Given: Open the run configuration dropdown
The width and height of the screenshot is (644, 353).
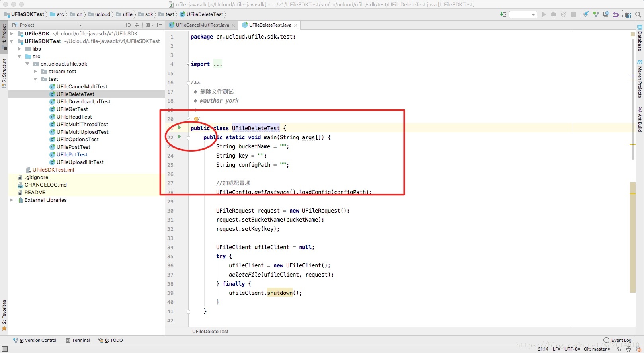Looking at the screenshot, I should coord(523,15).
